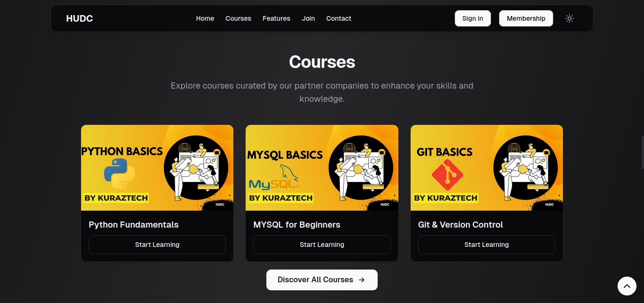Click the Python logo on first course card
The image size is (644, 303).
pos(119,174)
